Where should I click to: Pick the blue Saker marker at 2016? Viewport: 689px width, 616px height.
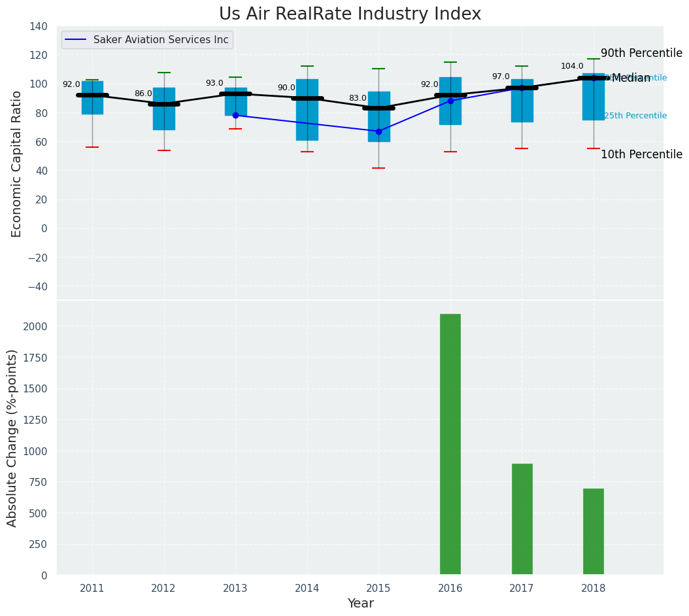coord(450,101)
